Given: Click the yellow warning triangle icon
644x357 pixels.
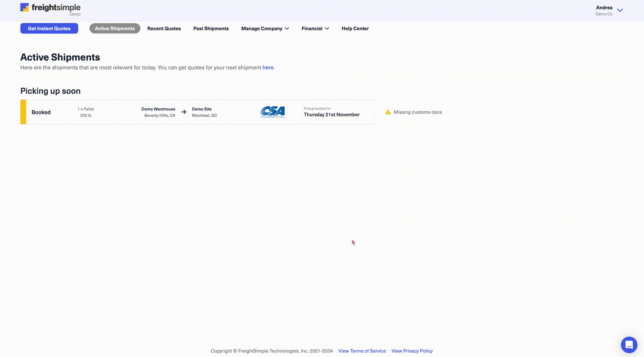Looking at the screenshot, I should 388,112.
